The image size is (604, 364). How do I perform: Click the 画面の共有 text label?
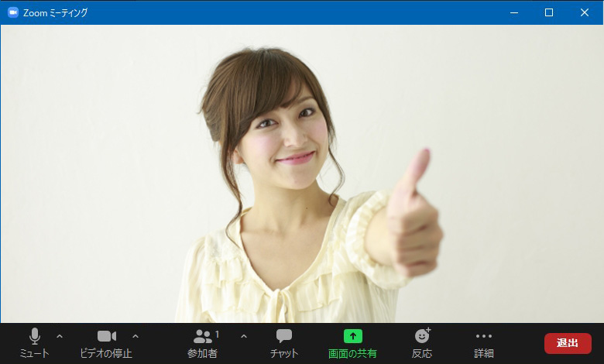(x=352, y=354)
